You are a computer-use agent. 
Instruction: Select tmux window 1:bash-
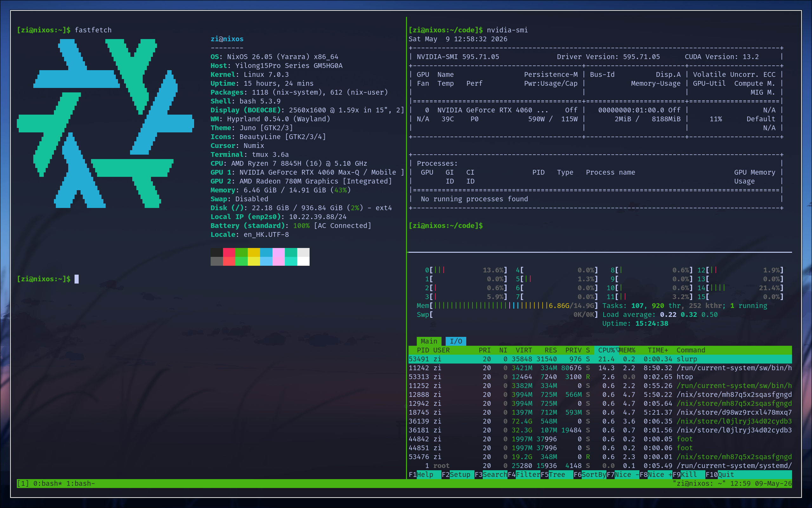pyautogui.click(x=81, y=484)
